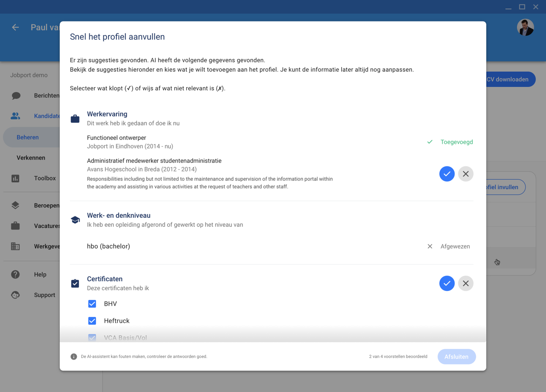The height and width of the screenshot is (392, 546).
Task: Uncheck the BHV certificate checkbox
Action: coord(92,304)
